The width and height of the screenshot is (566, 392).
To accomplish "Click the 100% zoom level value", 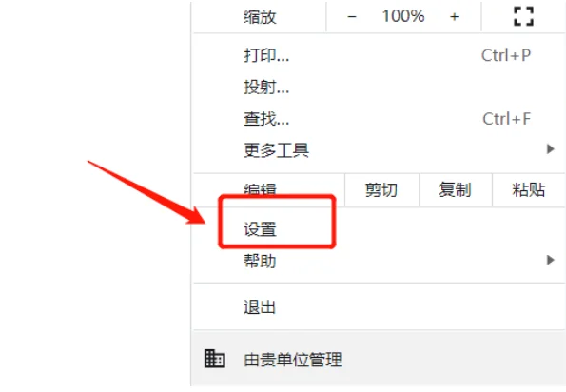I will [403, 16].
